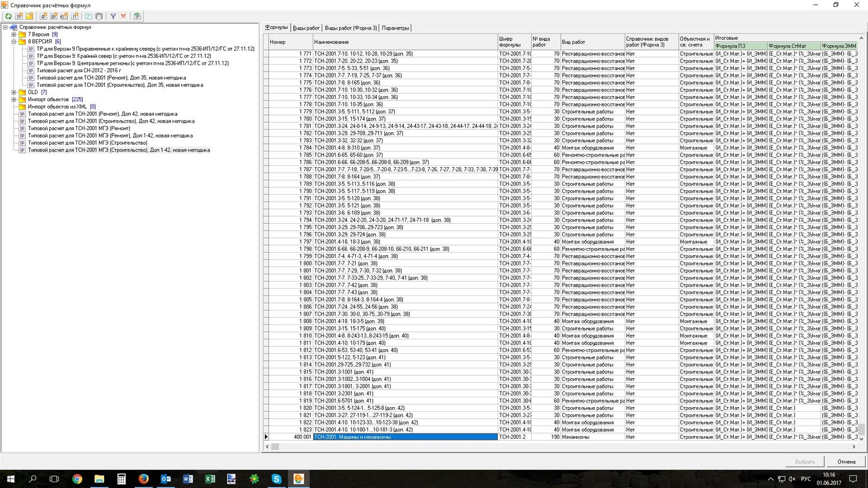
Task: Select row 1 793 ТСН-2001.3-6, 6-109
Action: [x=560, y=213]
